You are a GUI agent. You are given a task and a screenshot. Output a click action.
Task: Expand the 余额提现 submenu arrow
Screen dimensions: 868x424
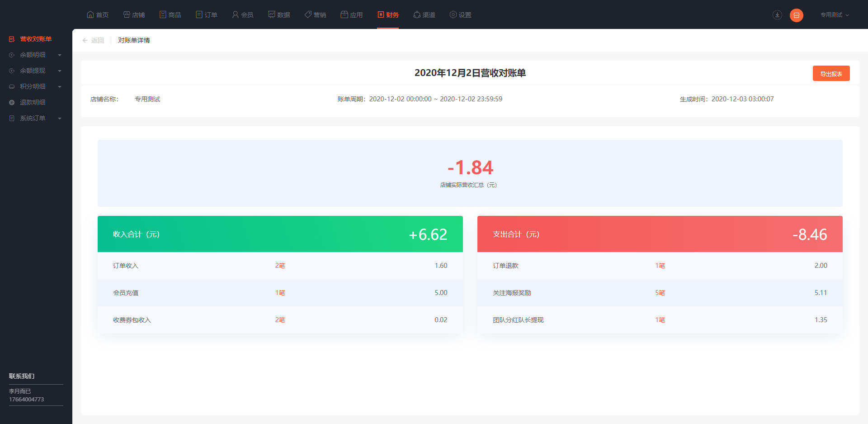60,71
